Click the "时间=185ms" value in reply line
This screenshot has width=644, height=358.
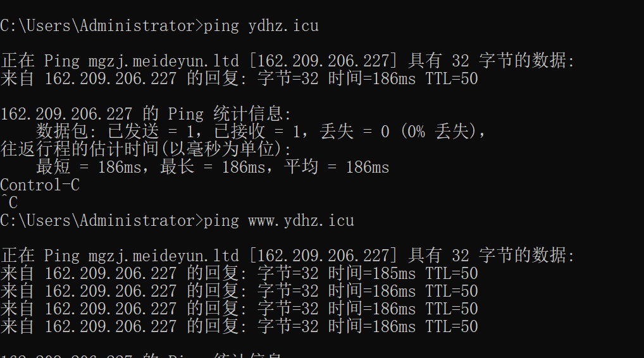pyautogui.click(x=372, y=274)
